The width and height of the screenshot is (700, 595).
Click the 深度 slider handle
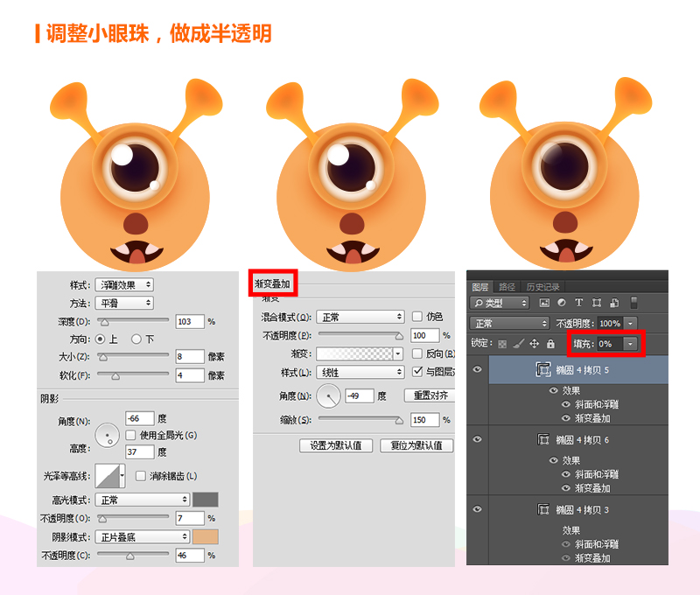pyautogui.click(x=103, y=323)
